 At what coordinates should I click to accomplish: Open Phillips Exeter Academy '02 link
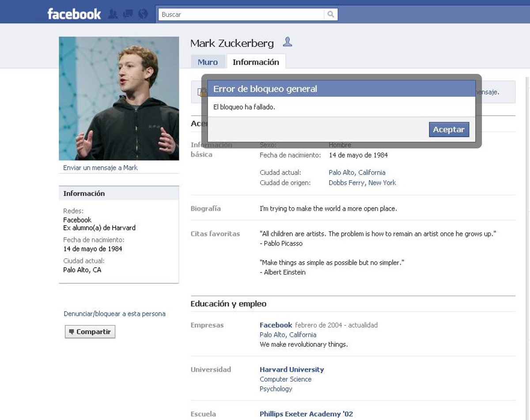click(x=306, y=414)
